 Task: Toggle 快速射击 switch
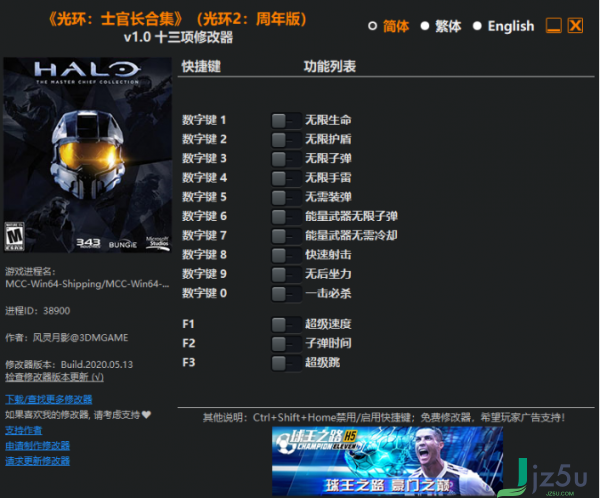(286, 255)
